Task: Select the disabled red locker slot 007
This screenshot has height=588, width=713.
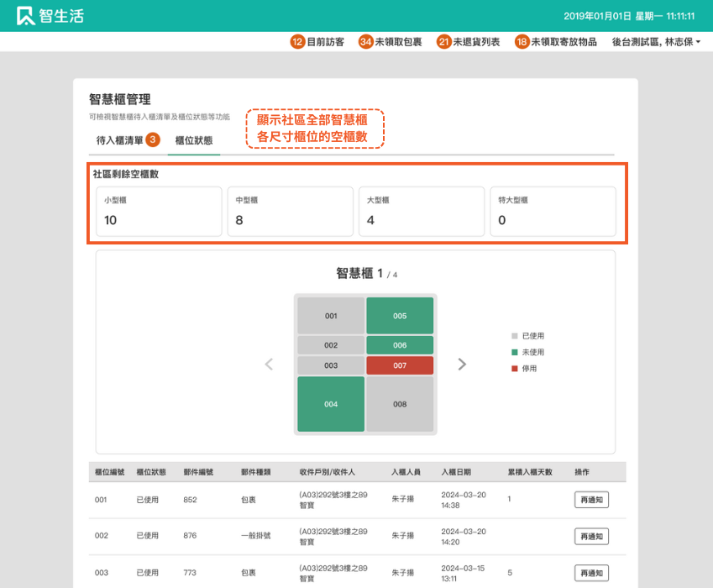Action: point(400,365)
